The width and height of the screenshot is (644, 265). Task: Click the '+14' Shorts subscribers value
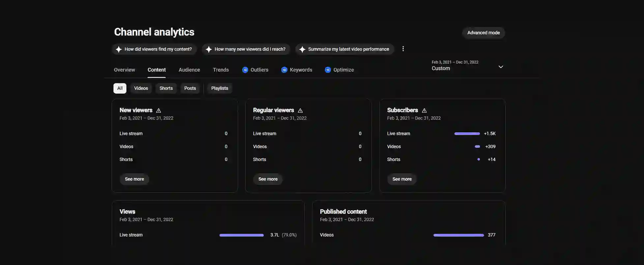[x=492, y=159]
